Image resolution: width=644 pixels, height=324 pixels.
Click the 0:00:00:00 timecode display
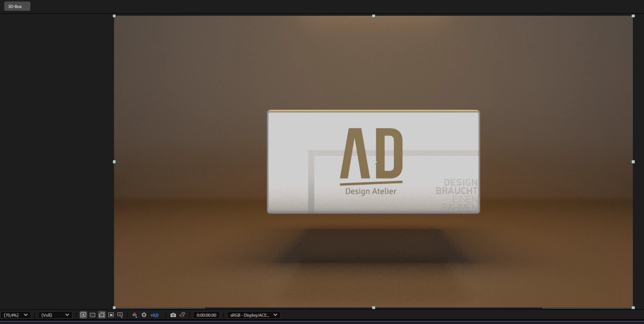point(207,315)
